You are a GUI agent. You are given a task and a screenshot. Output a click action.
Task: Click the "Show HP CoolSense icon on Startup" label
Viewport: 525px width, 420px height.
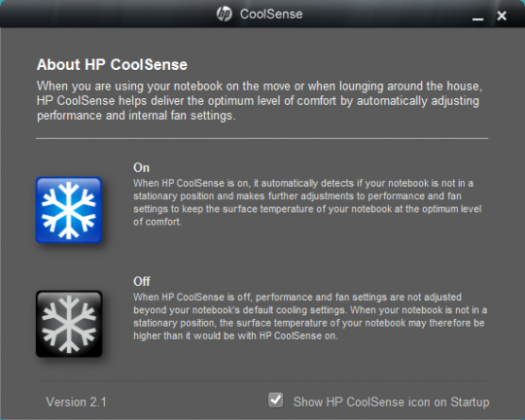pos(391,402)
